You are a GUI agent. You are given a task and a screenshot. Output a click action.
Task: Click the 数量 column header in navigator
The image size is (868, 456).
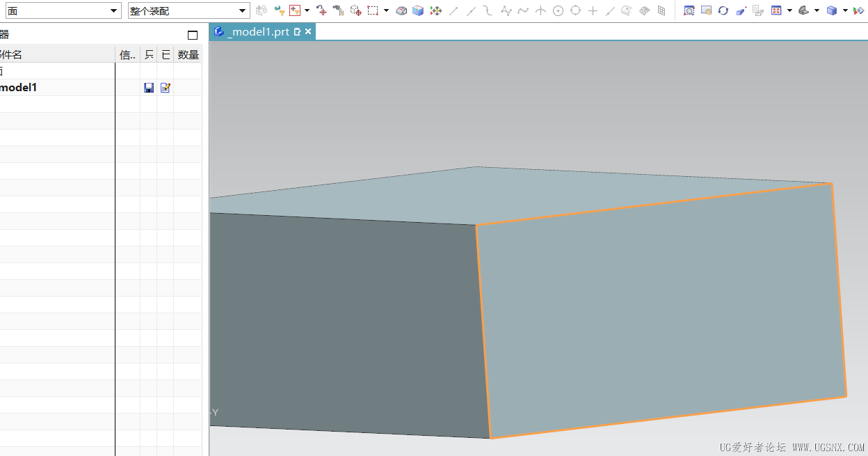pos(188,54)
